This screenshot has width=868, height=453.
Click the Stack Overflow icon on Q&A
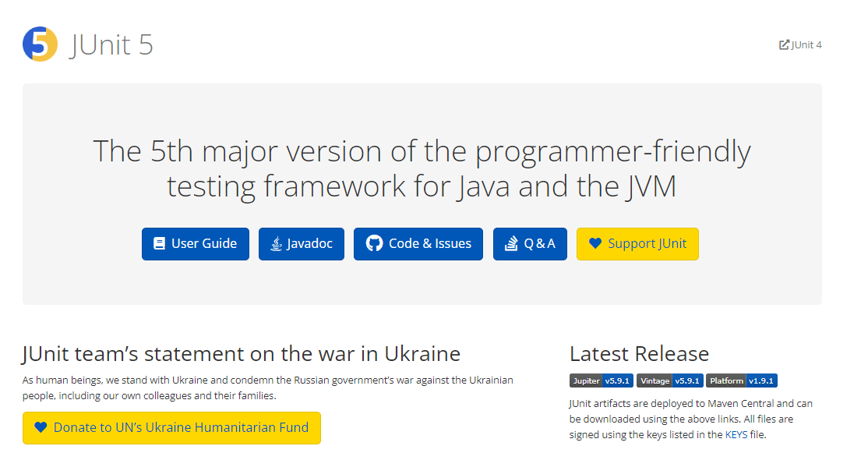[511, 244]
